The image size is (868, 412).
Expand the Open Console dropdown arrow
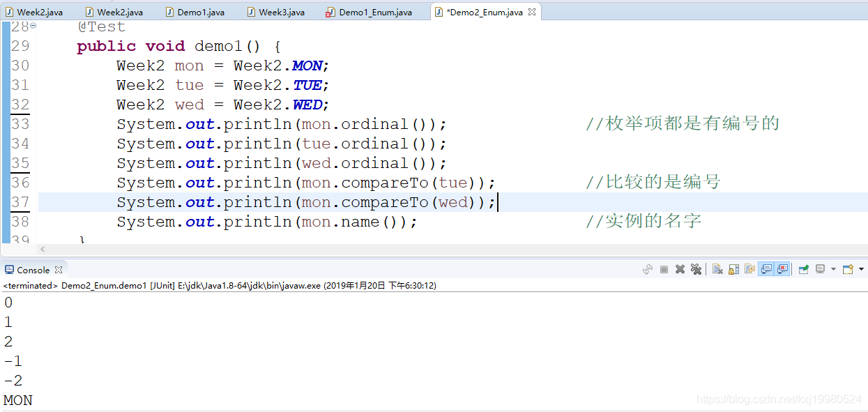click(861, 269)
